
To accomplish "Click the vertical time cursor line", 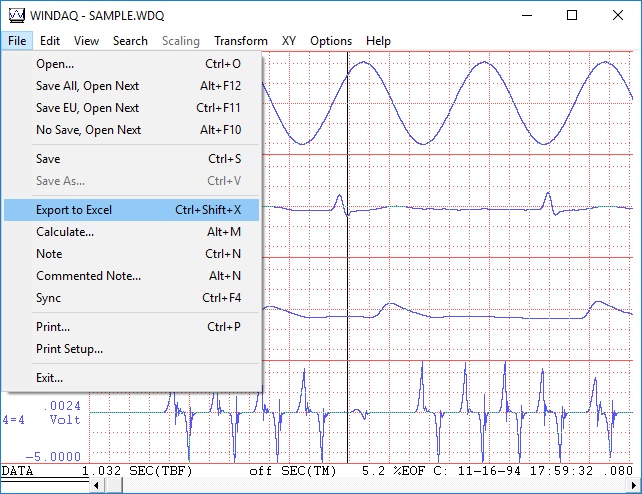I will click(x=348, y=257).
